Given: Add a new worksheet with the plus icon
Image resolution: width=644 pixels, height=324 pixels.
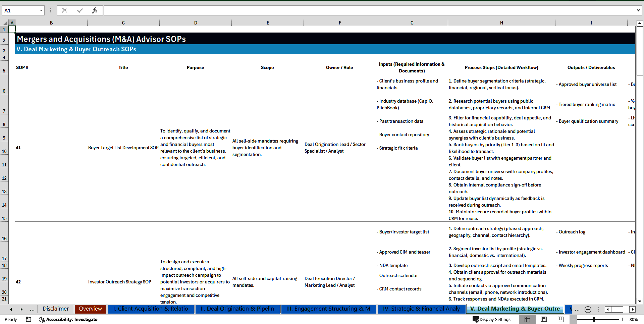Looking at the screenshot, I should click(x=588, y=309).
